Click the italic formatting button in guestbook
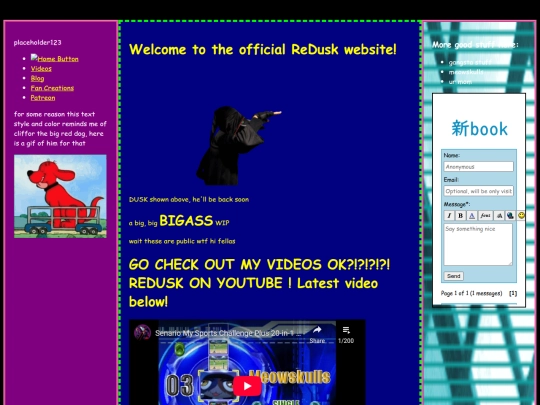The width and height of the screenshot is (540, 405). coord(449,216)
